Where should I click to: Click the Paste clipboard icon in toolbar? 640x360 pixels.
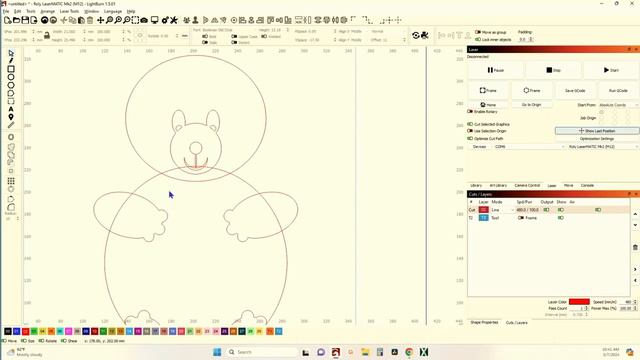click(81, 20)
